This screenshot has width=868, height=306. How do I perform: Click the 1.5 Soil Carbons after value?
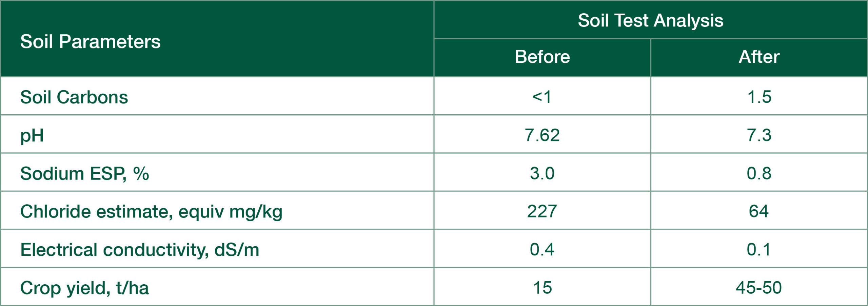(x=759, y=97)
